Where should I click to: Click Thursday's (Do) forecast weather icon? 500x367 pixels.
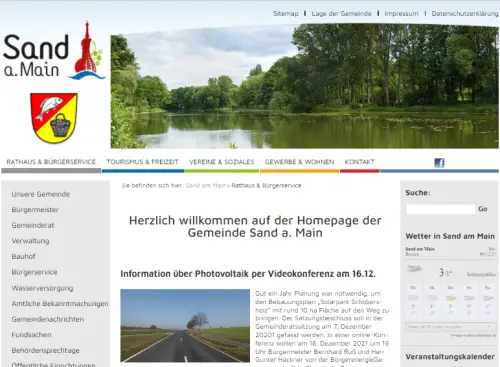(x=450, y=298)
